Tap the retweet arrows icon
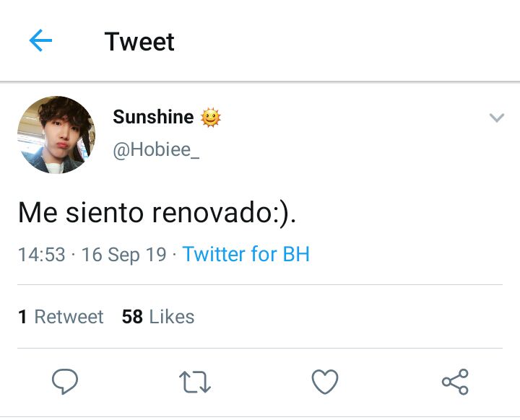 [195, 382]
